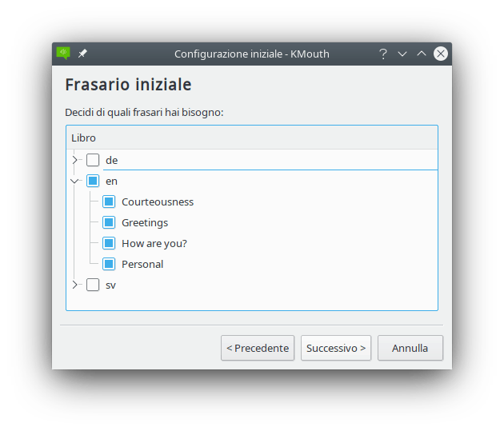
Task: Click the title bar help question mark
Action: [383, 54]
